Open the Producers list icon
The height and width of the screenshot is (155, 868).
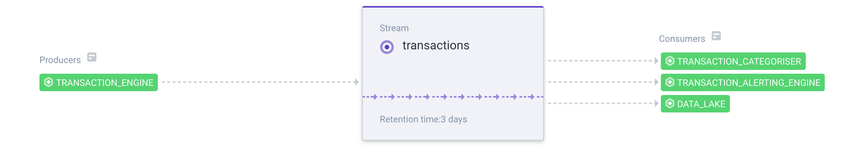coord(92,57)
